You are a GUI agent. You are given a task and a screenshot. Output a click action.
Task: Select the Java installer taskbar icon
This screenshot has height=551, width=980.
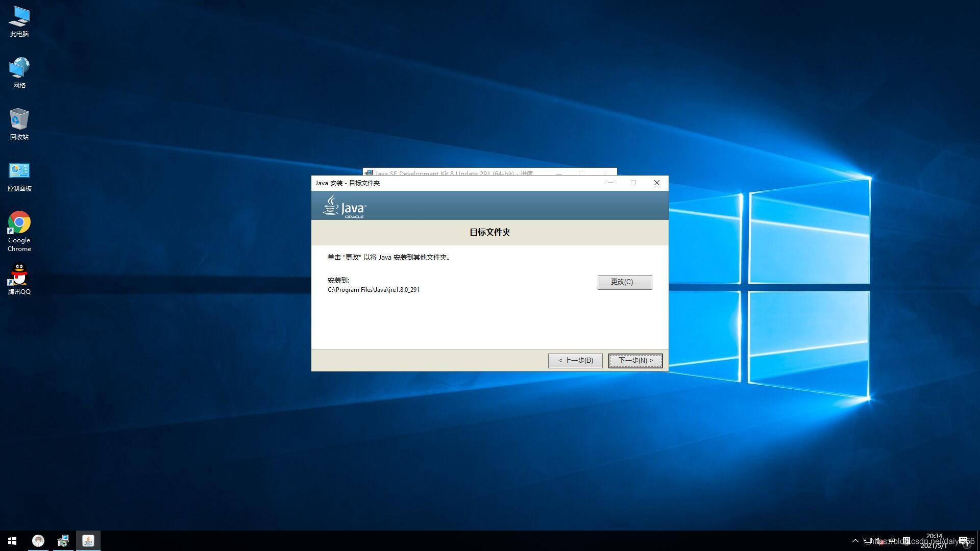coord(88,541)
